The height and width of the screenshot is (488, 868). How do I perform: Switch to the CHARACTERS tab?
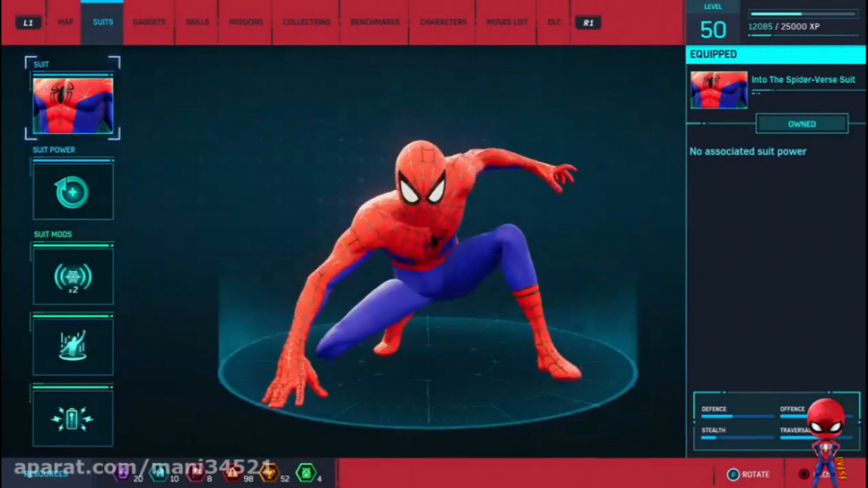443,22
